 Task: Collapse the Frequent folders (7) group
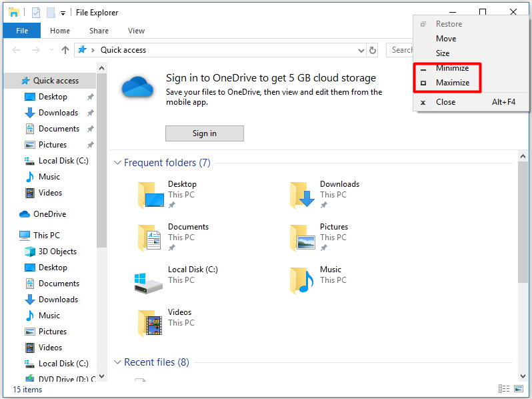(117, 163)
